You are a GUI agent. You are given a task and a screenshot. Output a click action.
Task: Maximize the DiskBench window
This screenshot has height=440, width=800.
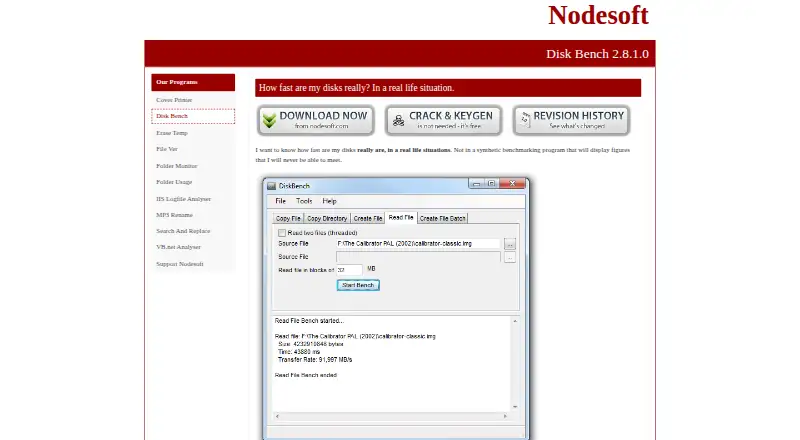[x=491, y=184]
